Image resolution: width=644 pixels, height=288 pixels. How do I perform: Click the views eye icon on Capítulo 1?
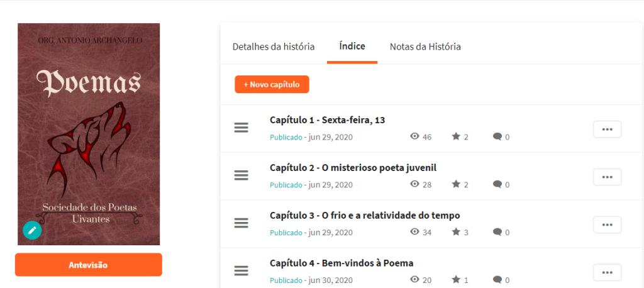[414, 136]
